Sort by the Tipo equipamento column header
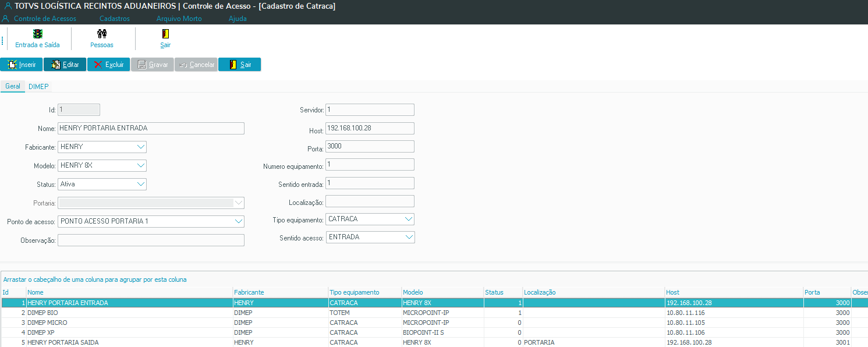Image resolution: width=868 pixels, height=347 pixels. [365, 292]
